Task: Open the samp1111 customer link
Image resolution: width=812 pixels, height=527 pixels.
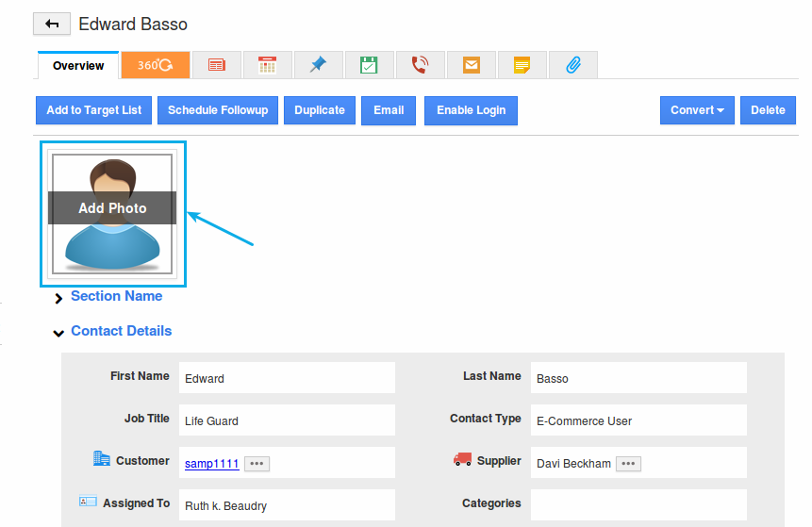Action: [211, 463]
